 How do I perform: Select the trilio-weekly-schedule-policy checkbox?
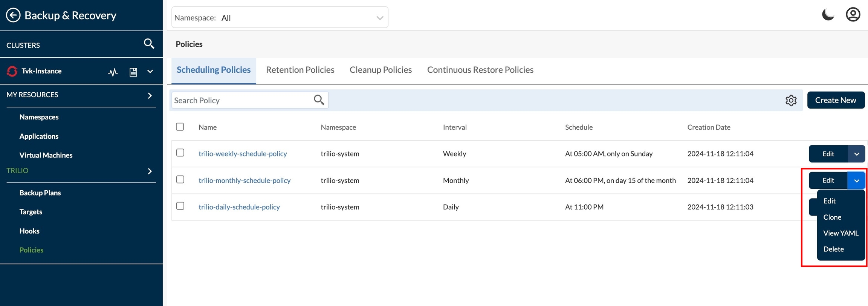tap(180, 153)
